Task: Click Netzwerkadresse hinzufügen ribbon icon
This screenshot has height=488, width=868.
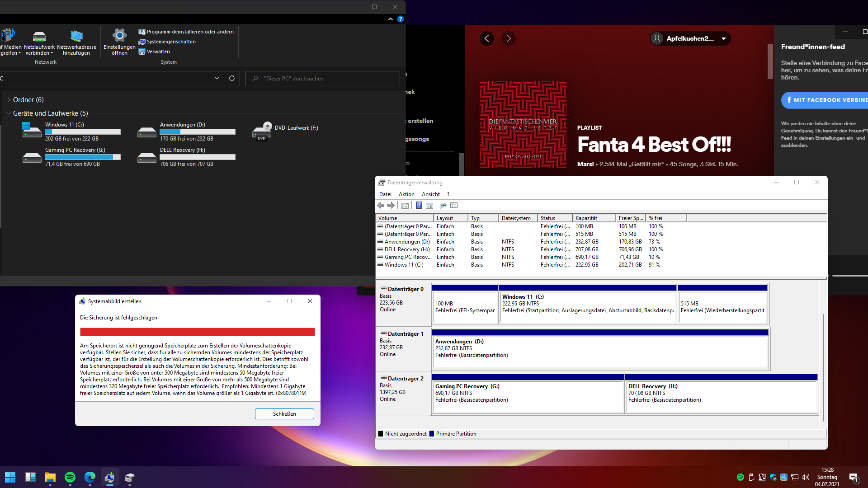Action: 76,42
